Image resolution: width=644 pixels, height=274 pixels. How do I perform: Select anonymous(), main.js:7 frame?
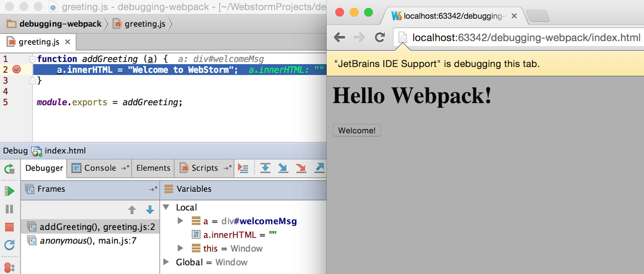pyautogui.click(x=90, y=241)
